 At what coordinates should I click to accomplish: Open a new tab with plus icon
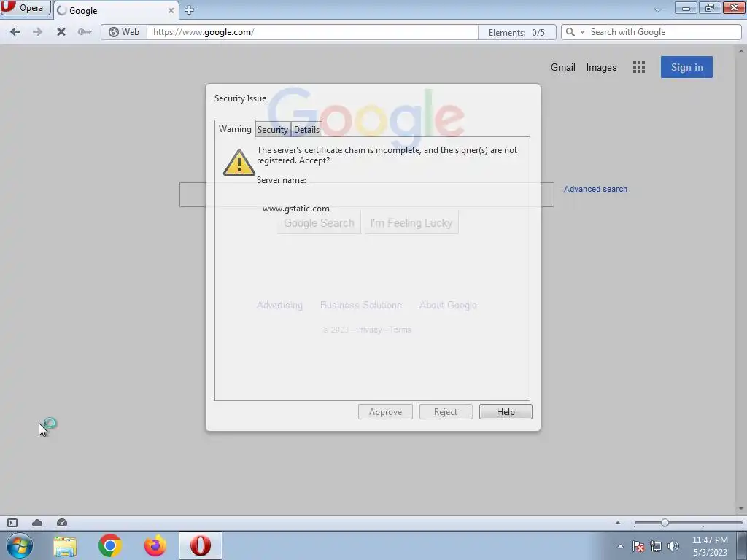pos(189,10)
